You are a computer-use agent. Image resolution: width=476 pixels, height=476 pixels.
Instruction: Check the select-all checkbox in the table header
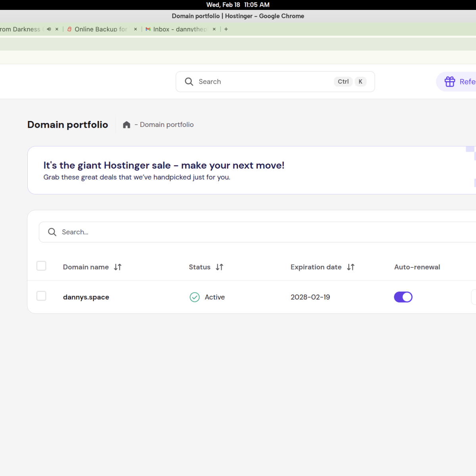[41, 266]
